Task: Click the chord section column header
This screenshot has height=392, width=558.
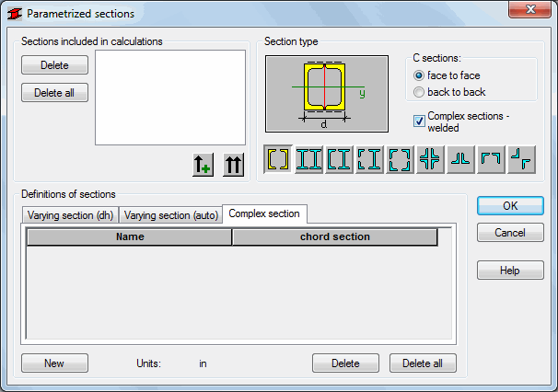Action: [335, 237]
